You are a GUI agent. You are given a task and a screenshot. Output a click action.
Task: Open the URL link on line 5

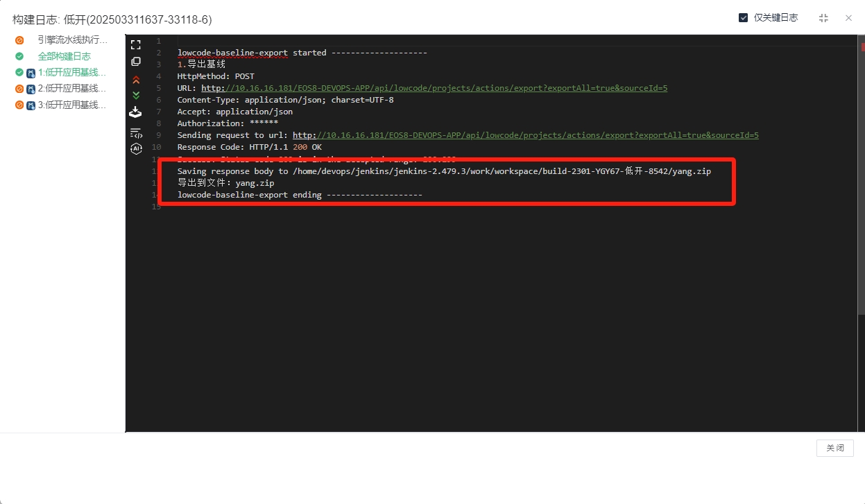pos(434,88)
